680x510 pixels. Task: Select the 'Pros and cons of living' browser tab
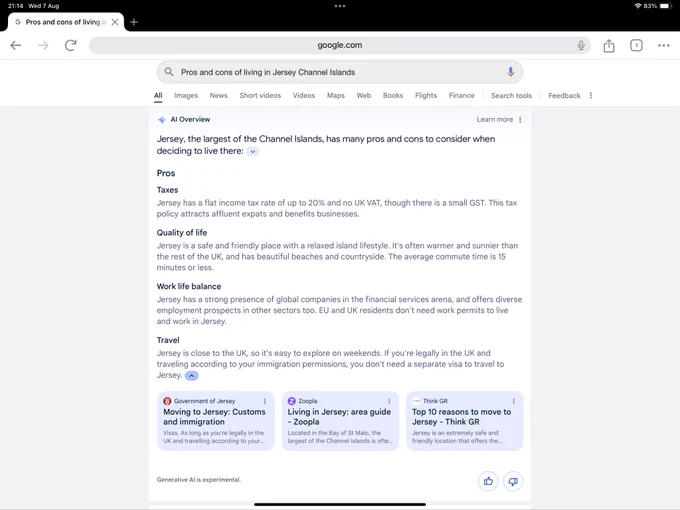pyautogui.click(x=66, y=22)
